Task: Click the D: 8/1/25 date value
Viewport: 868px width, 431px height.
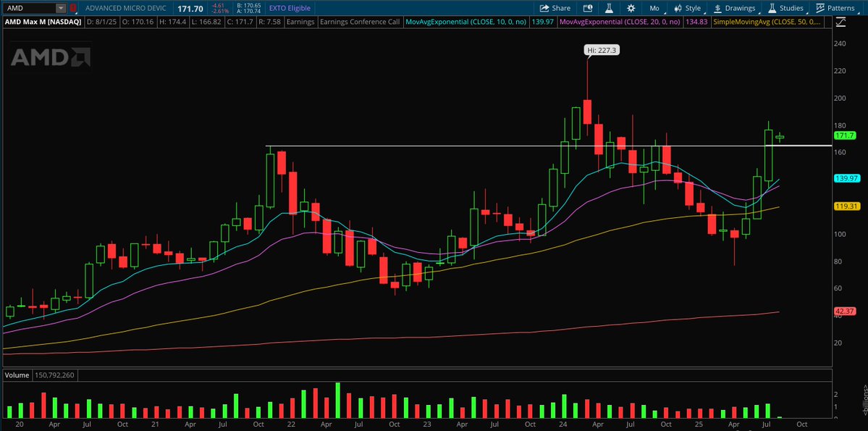Action: coord(102,22)
